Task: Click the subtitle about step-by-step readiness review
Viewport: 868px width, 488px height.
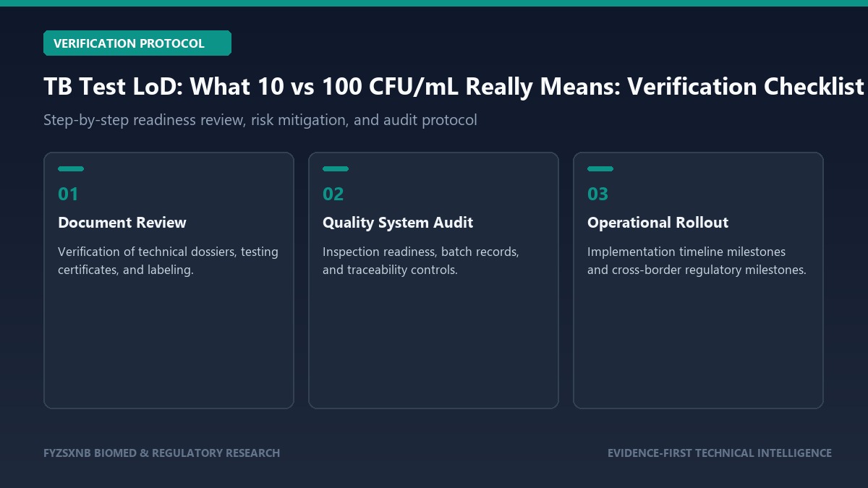Action: [x=260, y=120]
